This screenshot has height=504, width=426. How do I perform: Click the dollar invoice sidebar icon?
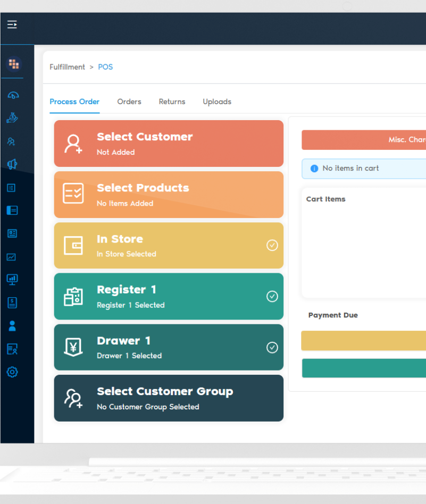(12, 303)
